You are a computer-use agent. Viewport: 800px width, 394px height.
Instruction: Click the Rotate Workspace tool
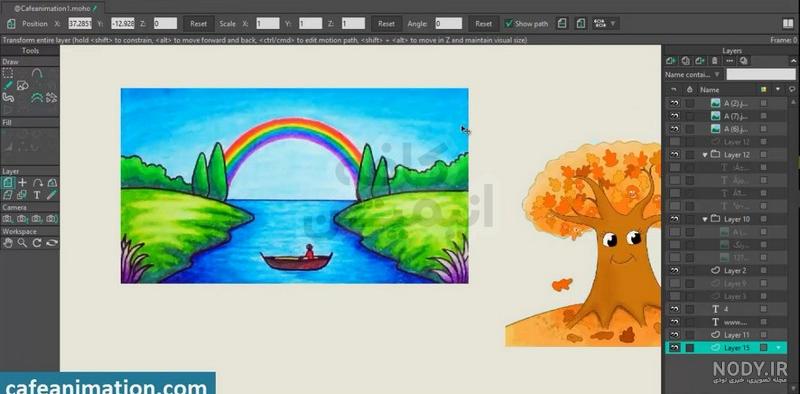37,243
